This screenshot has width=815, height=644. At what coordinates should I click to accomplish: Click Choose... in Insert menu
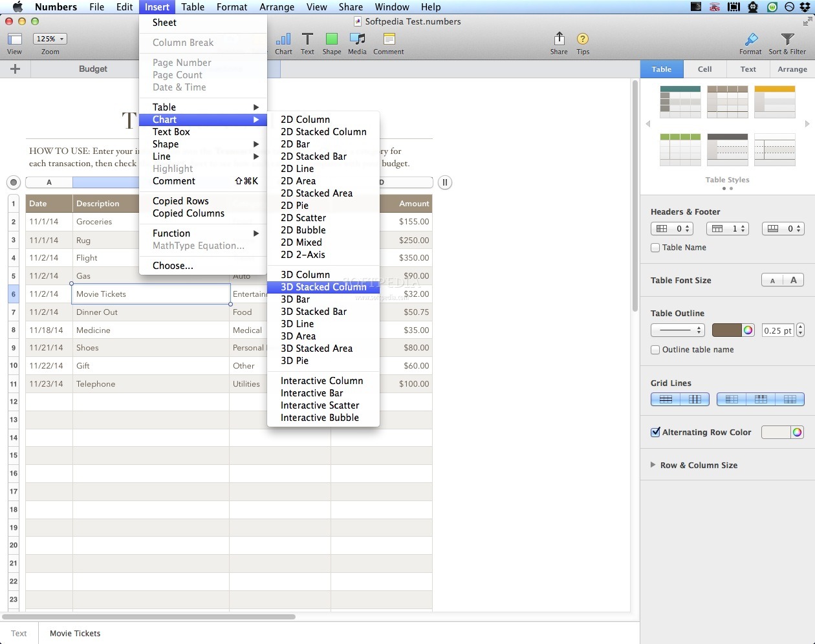click(x=203, y=266)
